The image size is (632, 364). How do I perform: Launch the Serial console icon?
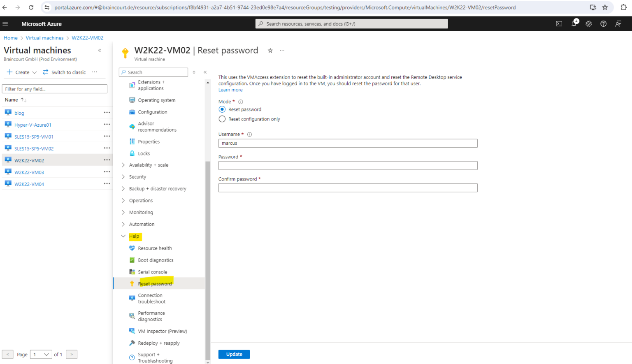point(132,272)
